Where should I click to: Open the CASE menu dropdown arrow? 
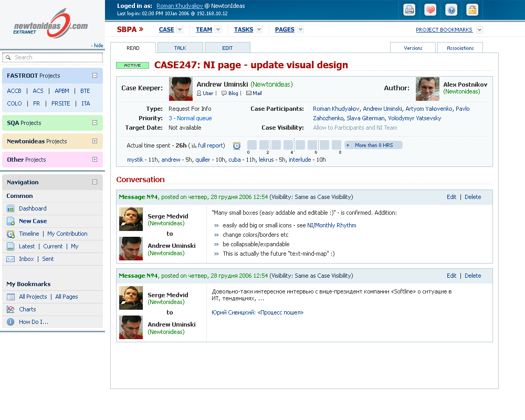coord(180,29)
